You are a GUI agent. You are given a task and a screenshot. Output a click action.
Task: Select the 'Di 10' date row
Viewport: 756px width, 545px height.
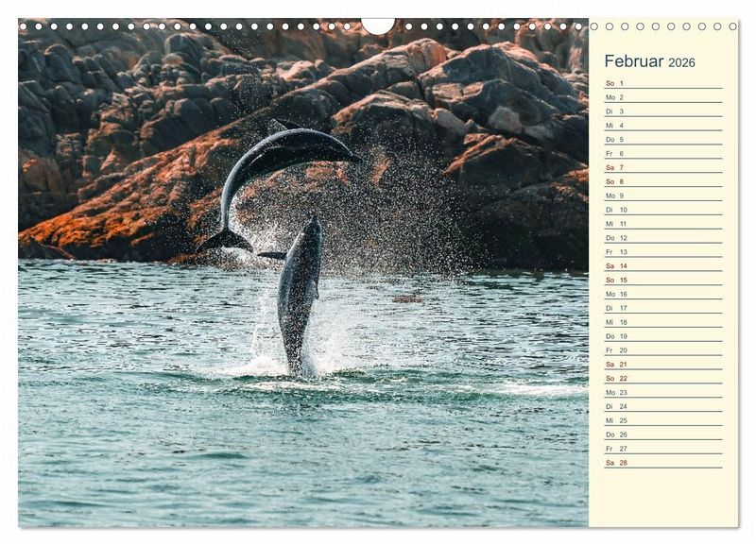click(663, 209)
